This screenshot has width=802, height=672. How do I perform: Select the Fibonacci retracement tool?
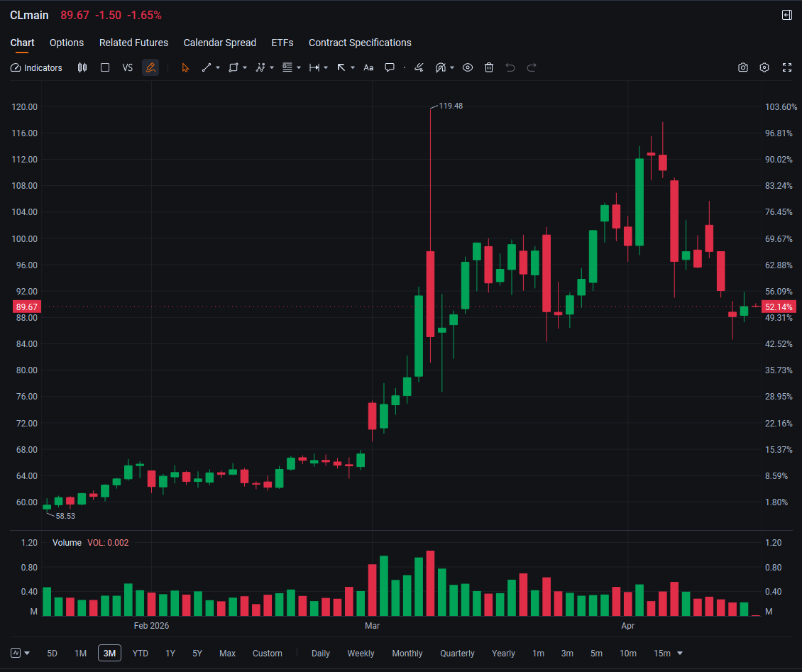287,67
